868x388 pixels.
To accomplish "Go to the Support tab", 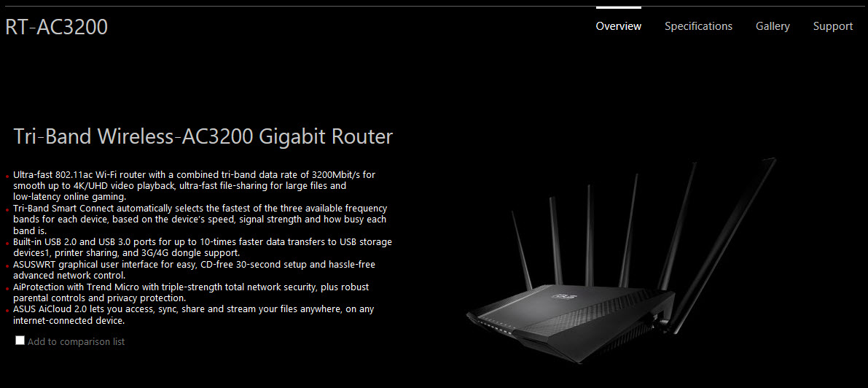I will (832, 26).
